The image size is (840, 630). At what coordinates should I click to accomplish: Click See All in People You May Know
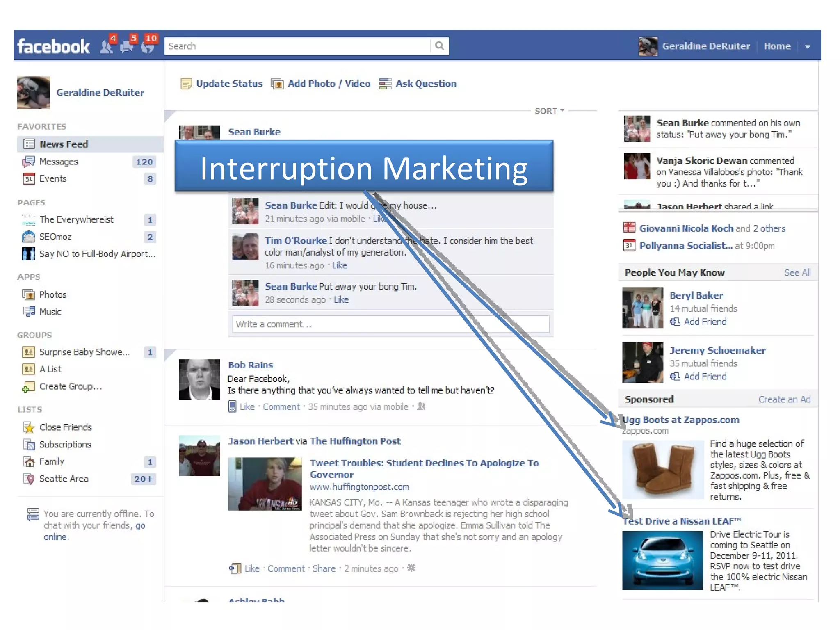tap(797, 272)
